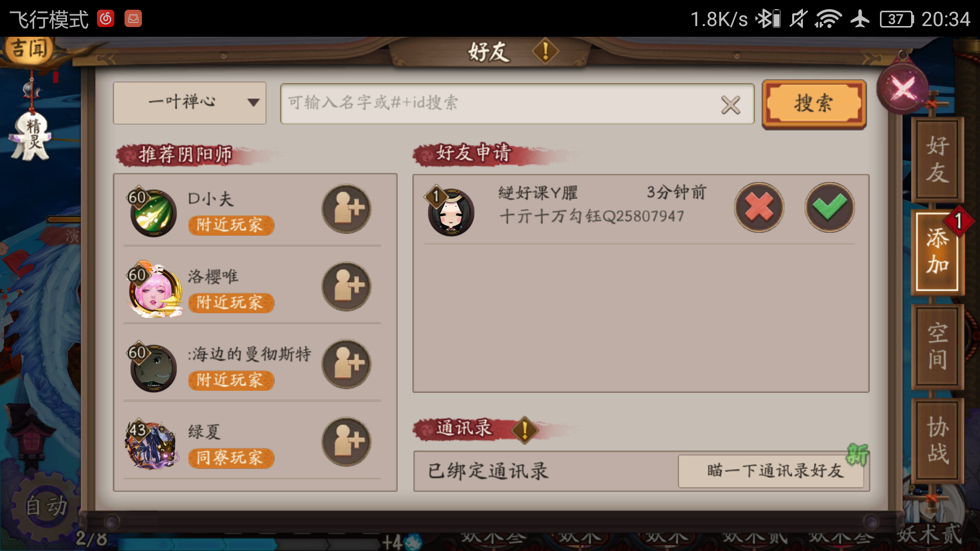Close the friends panel
980x551 pixels.
point(902,89)
